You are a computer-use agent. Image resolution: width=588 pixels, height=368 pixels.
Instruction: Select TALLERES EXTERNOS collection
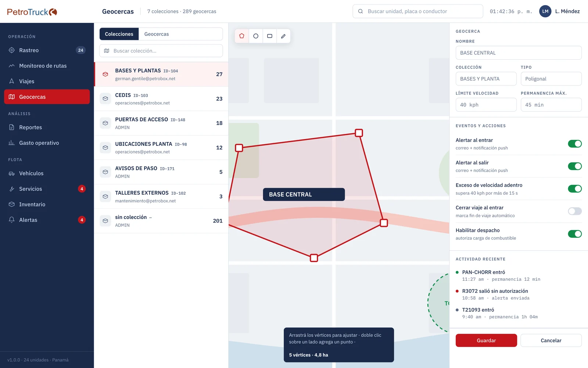[x=161, y=197]
